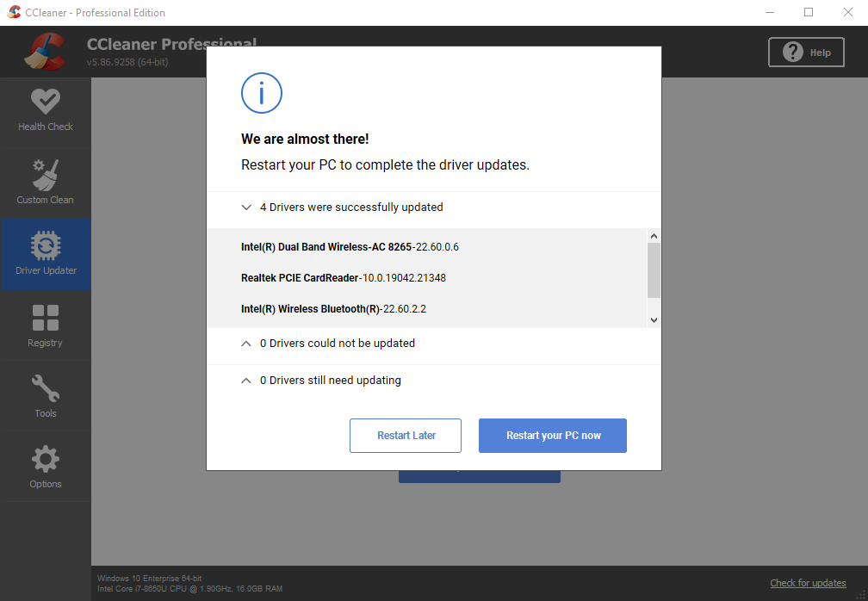Viewport: 868px width, 601px height.
Task: Click the Help button
Action: (x=806, y=53)
